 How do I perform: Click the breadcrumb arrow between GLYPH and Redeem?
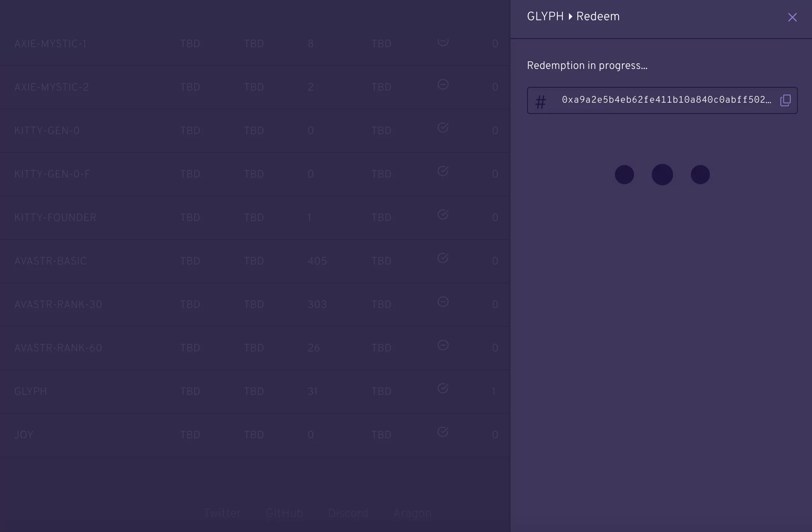pos(570,16)
